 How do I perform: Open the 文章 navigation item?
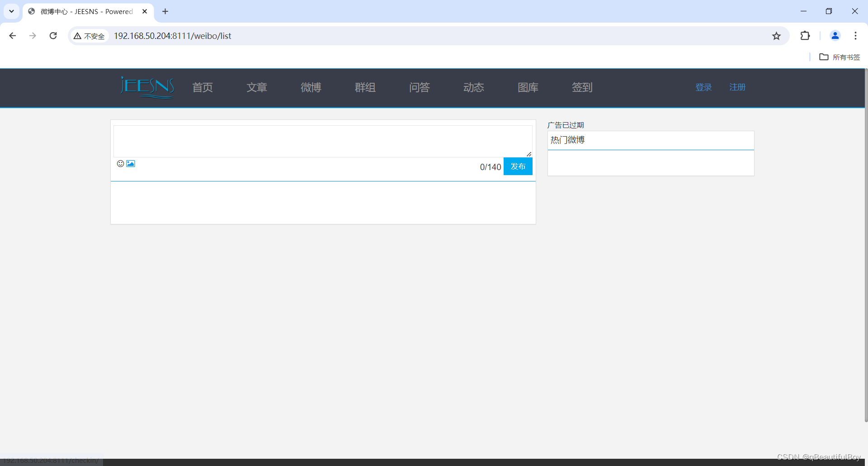point(257,87)
